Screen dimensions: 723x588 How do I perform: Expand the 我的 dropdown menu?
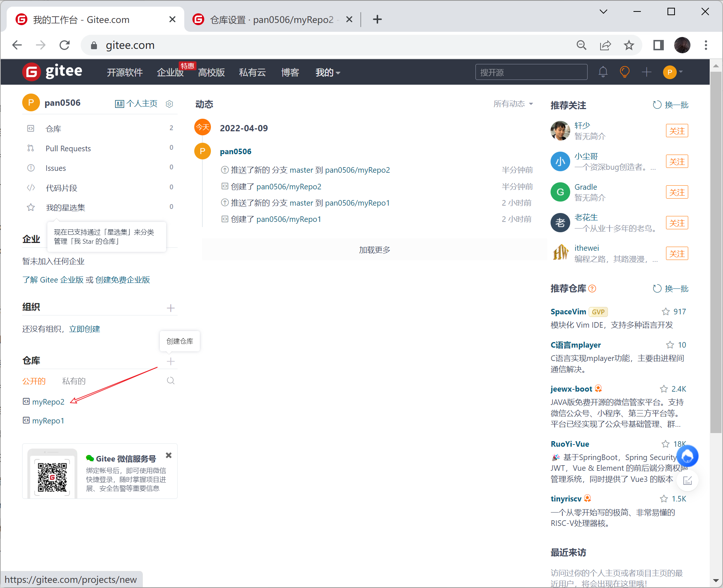(x=327, y=72)
